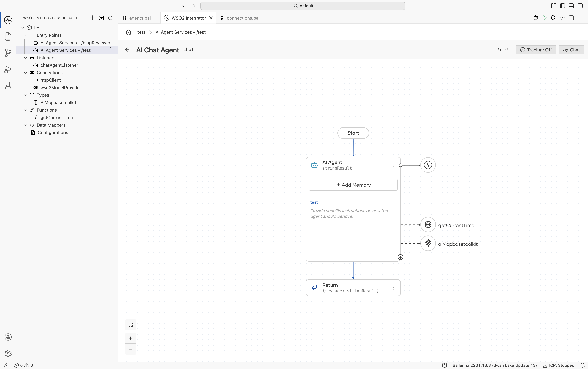
Task: Show source code view icon
Action: (x=562, y=18)
